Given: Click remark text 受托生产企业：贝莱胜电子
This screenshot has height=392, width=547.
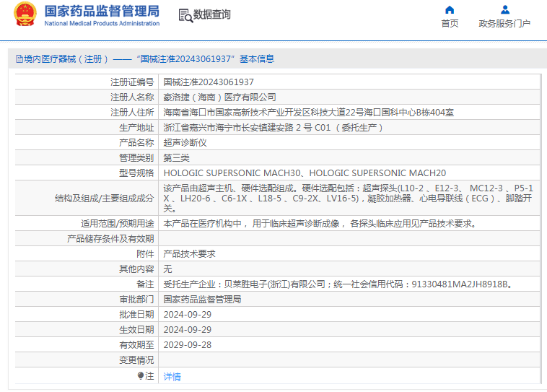Looking at the screenshot, I should tap(338, 284).
